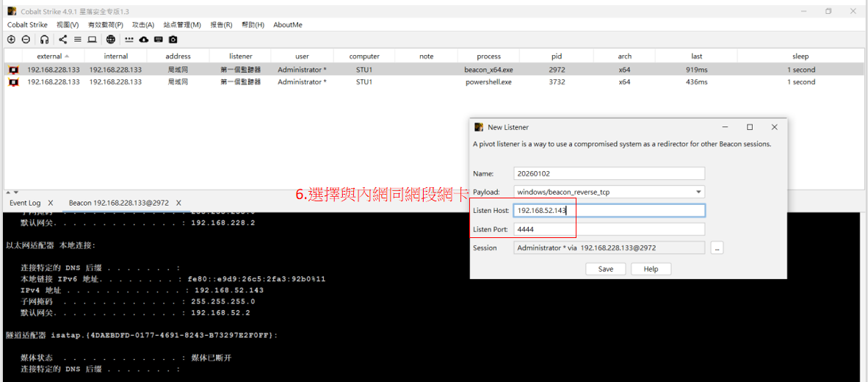Sort by the process column header
Viewport: 868px width, 382px height.
tap(489, 56)
